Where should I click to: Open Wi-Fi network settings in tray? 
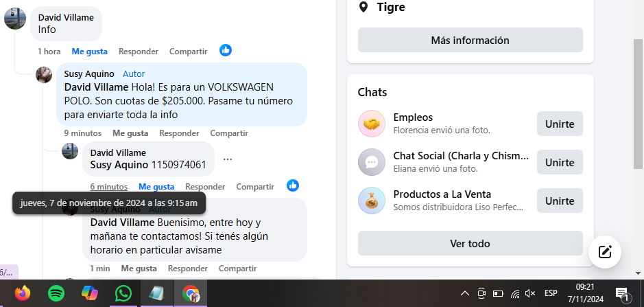tap(515, 293)
